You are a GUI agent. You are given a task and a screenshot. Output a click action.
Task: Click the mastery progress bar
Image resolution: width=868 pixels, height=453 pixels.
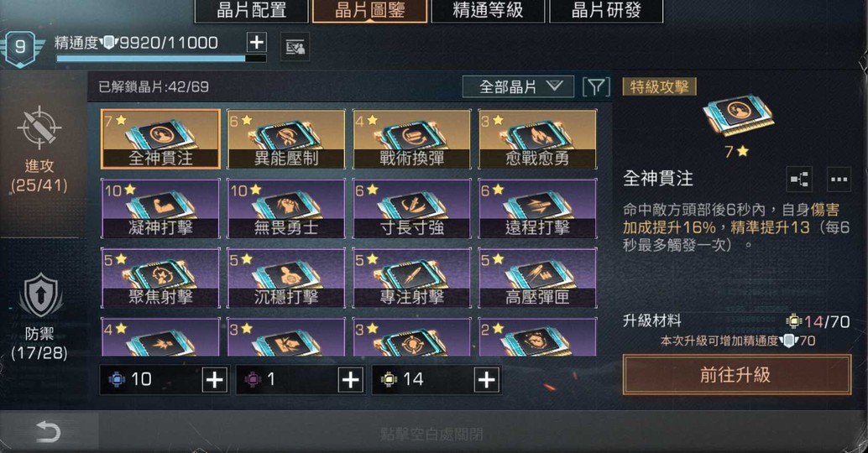point(161,58)
